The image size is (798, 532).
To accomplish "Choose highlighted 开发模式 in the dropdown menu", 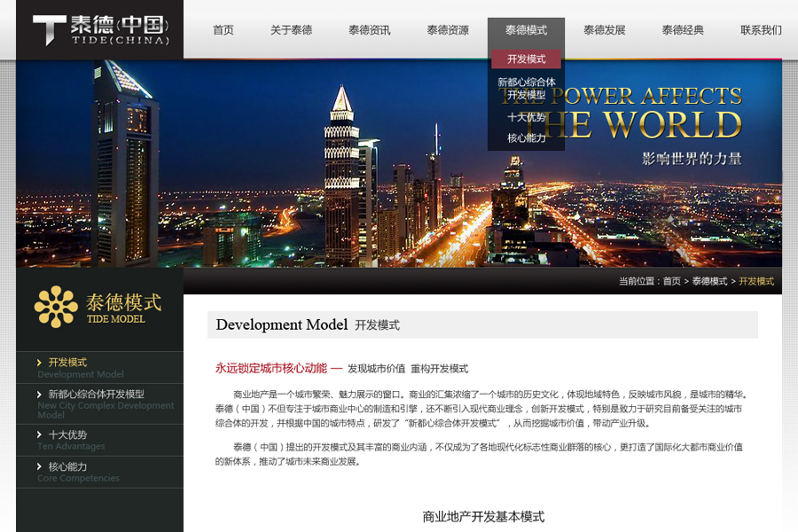I will [526, 59].
